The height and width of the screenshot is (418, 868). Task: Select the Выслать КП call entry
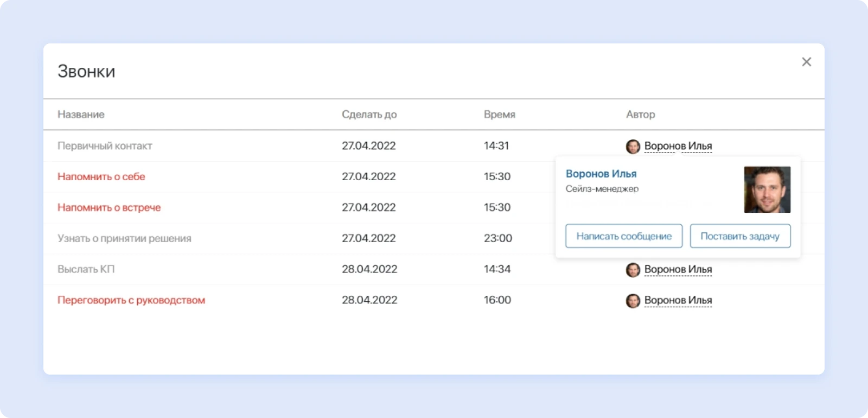pos(86,269)
